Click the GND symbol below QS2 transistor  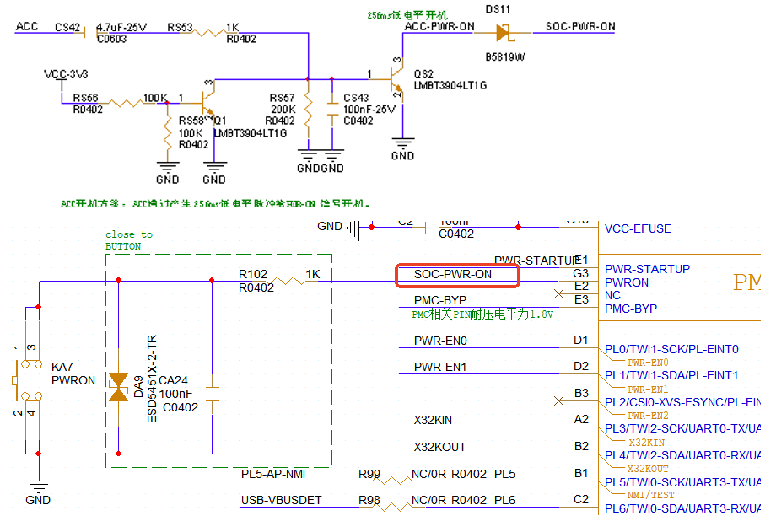coord(403,148)
